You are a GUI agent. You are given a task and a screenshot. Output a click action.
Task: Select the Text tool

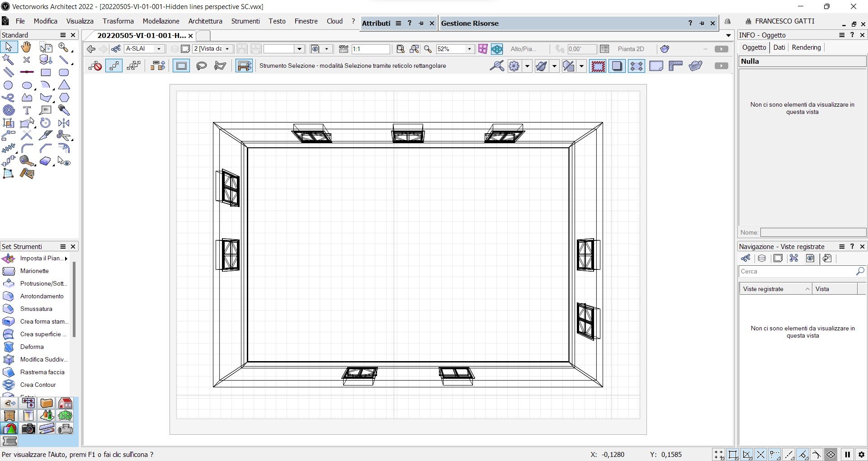[27, 110]
